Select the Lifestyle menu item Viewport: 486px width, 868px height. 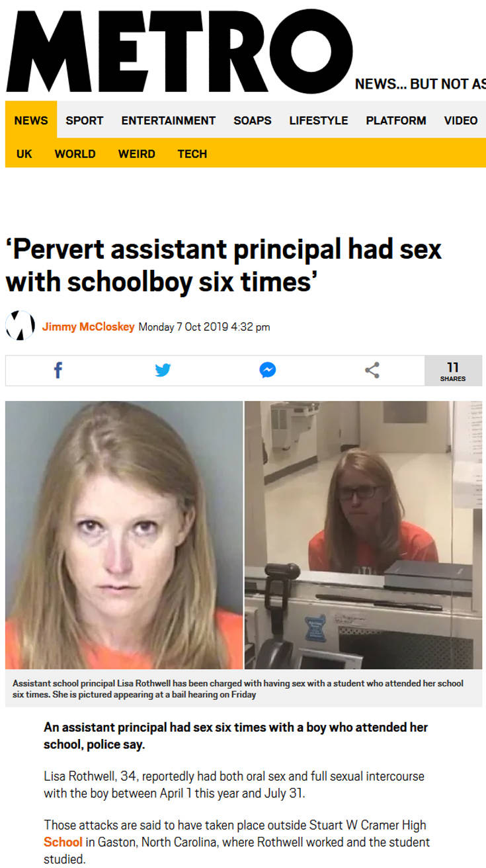pyautogui.click(x=319, y=120)
